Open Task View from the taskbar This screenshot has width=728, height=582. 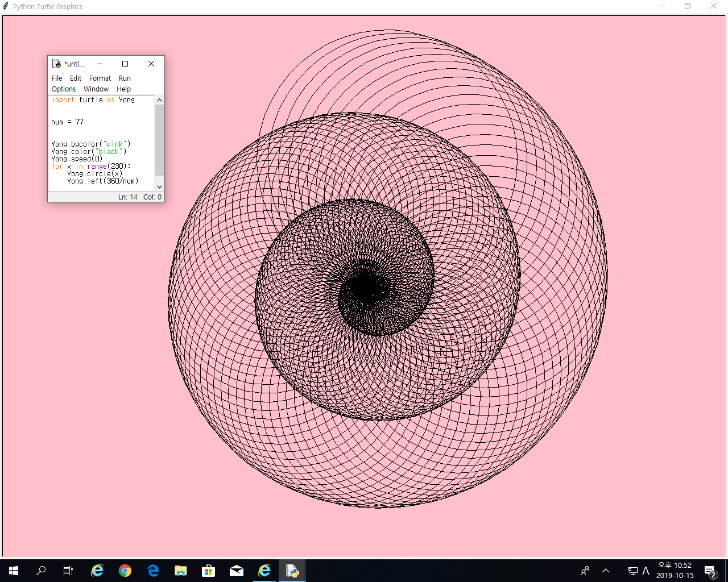pyautogui.click(x=68, y=571)
